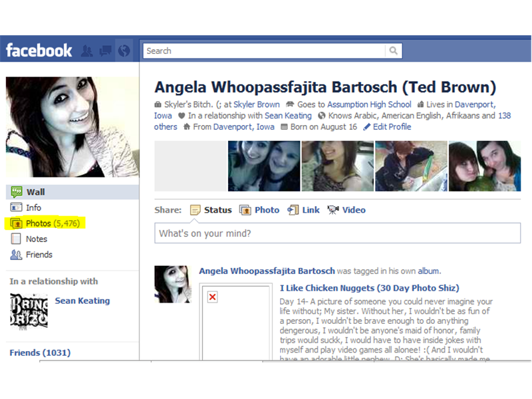Click the post author avatar thumbnail
Image resolution: width=532 pixels, height=399 pixels.
click(173, 285)
